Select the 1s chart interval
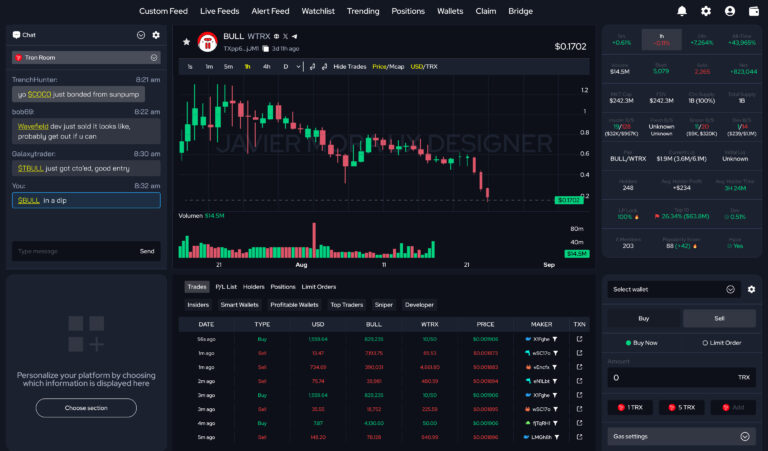 pos(190,67)
